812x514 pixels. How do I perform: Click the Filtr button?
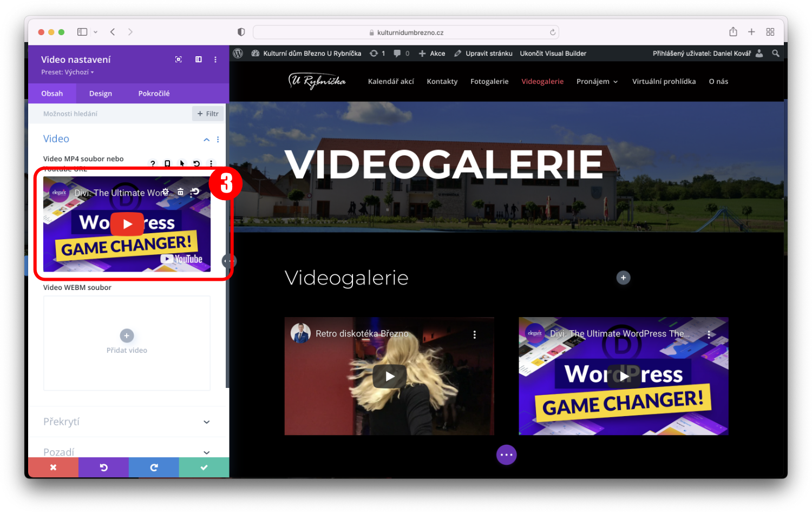(x=208, y=114)
